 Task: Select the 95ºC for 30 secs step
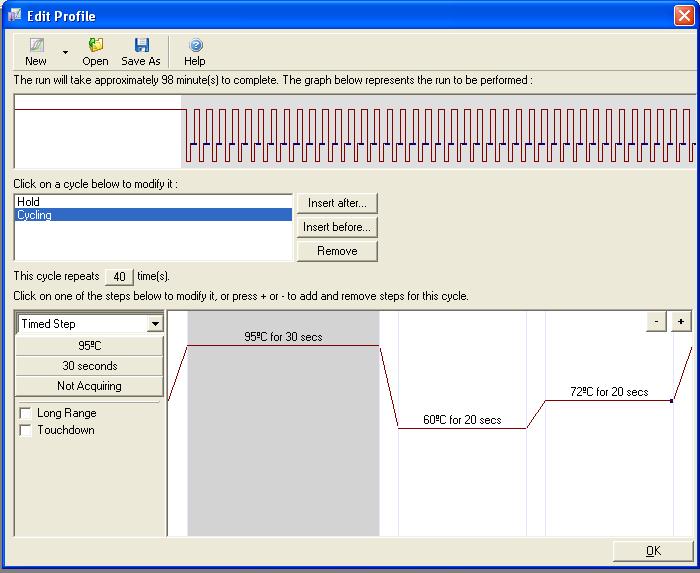coord(283,424)
